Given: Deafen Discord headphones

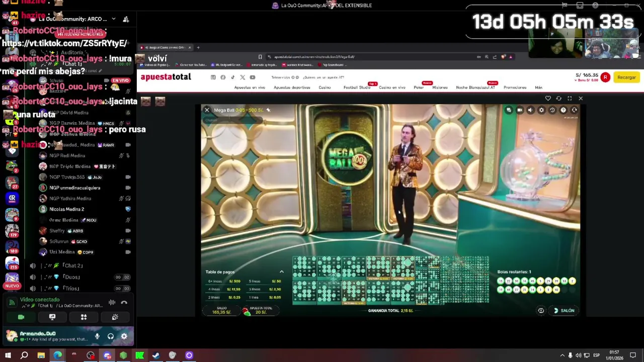Looking at the screenshot, I should coord(111,336).
